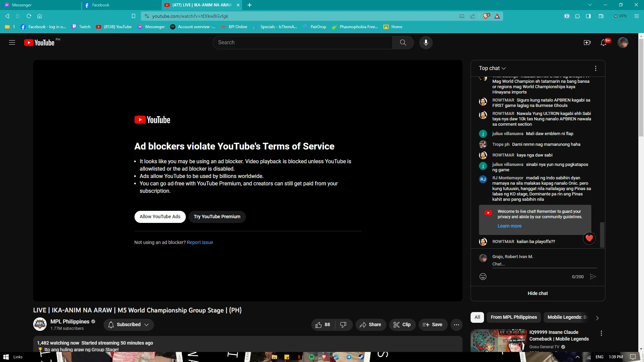This screenshot has height=362, width=644.
Task: Focus the YouTube search field
Action: point(303,43)
